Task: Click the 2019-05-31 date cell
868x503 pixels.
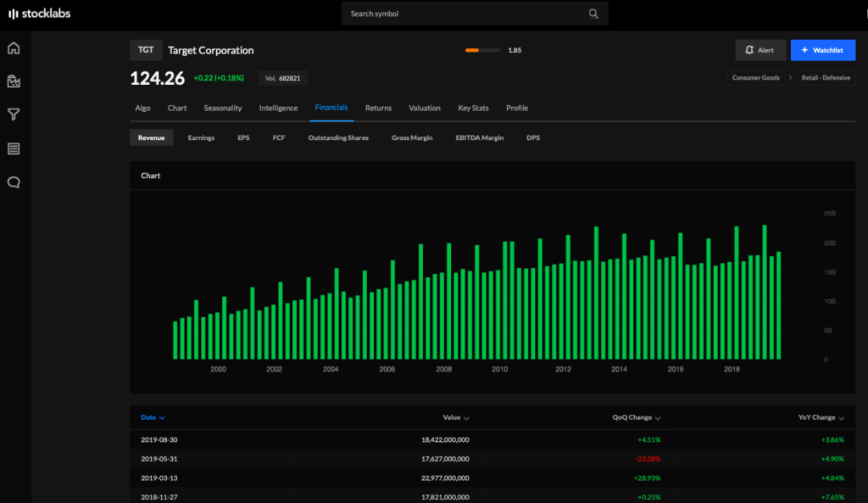Action: (159, 459)
